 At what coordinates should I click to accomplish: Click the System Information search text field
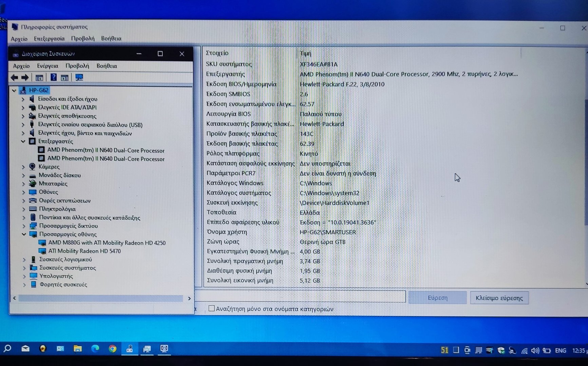pyautogui.click(x=301, y=297)
